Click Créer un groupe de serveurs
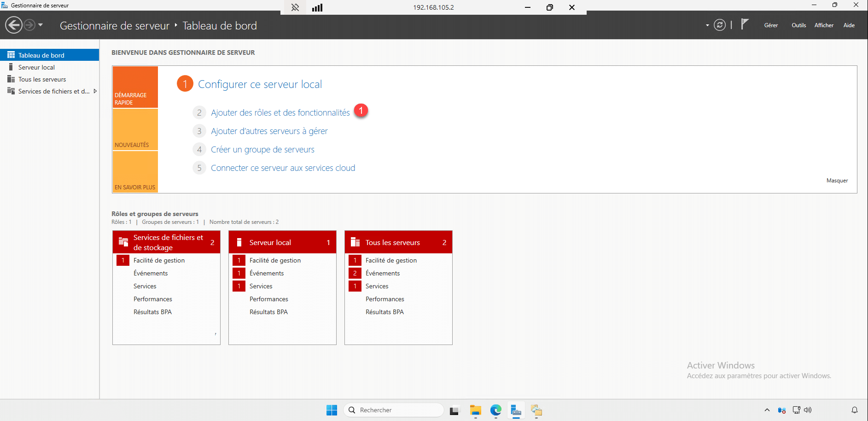This screenshot has height=421, width=868. click(262, 150)
